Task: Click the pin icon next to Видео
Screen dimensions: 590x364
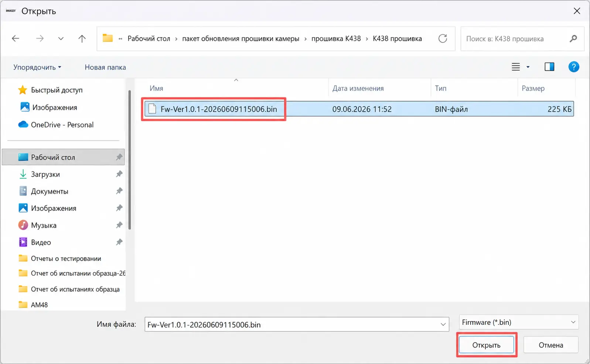Action: pyautogui.click(x=119, y=242)
